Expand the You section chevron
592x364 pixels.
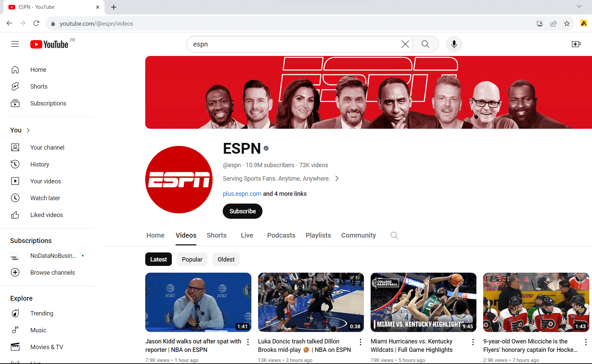tap(28, 130)
